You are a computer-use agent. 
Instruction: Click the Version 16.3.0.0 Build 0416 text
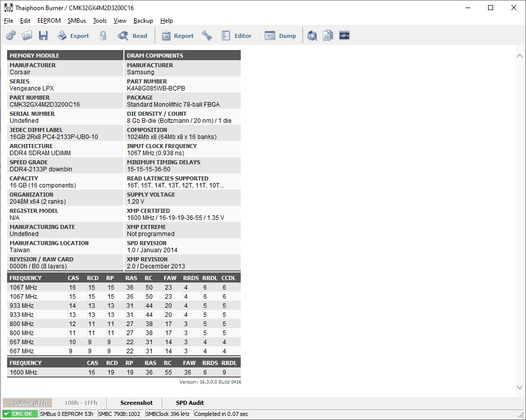[x=210, y=382]
